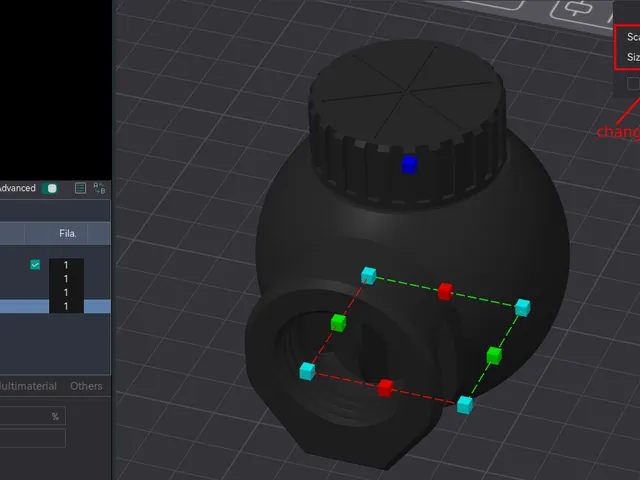Select the first filament number 1 cell
This screenshot has height=480, width=640.
(66, 265)
